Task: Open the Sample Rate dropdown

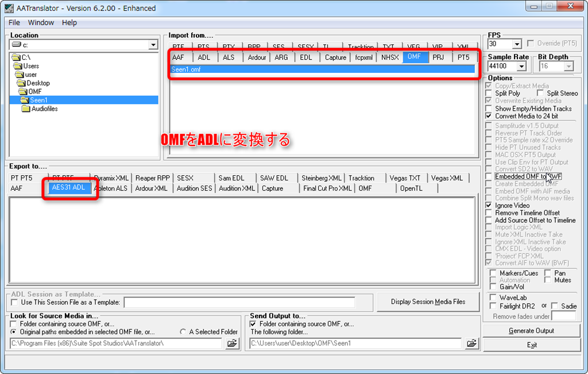Action: (521, 67)
